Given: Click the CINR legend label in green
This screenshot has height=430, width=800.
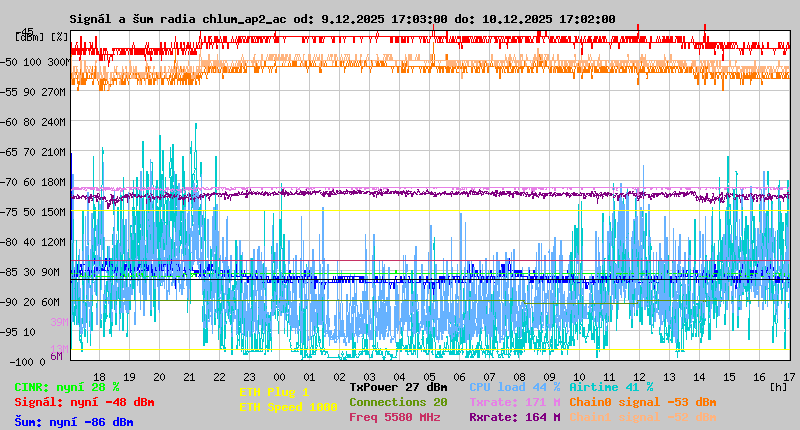Looking at the screenshot, I should pos(66,387).
